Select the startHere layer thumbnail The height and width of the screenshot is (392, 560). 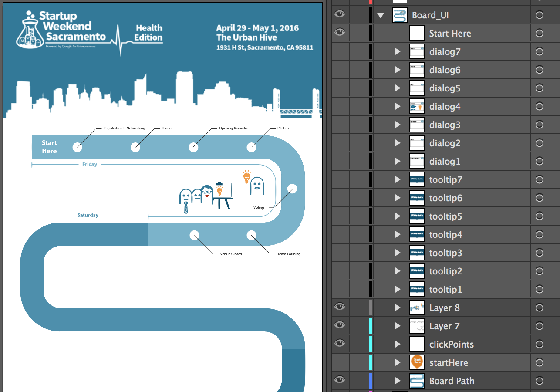click(x=417, y=363)
